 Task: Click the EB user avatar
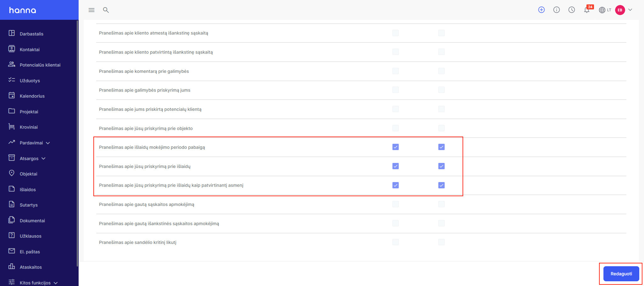[620, 10]
